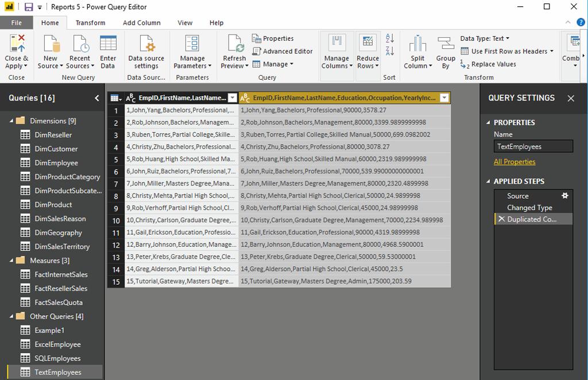The image size is (588, 380).
Task: Collapse the Queries pane with chevron
Action: [96, 98]
